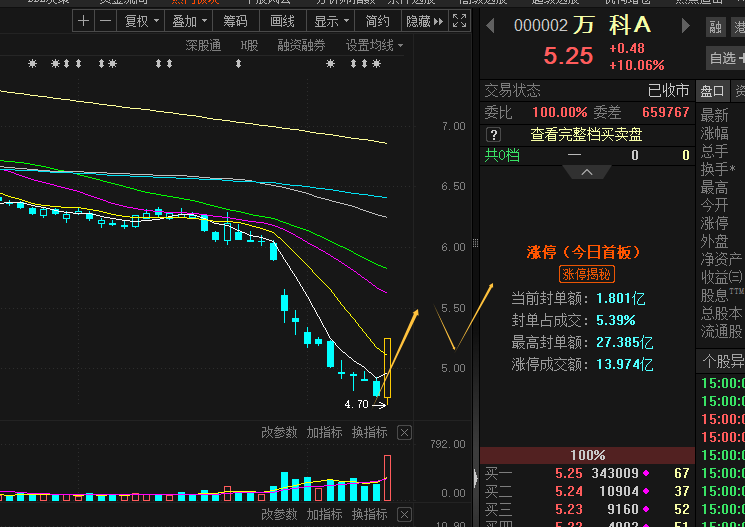Go to next stock with right arrow
The height and width of the screenshot is (527, 745).
click(x=686, y=26)
